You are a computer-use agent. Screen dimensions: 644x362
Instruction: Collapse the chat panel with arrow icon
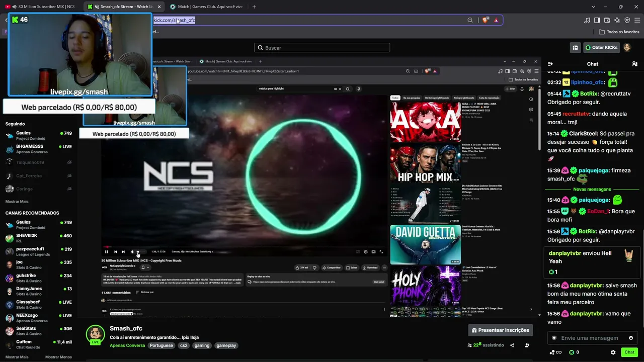coord(550,64)
